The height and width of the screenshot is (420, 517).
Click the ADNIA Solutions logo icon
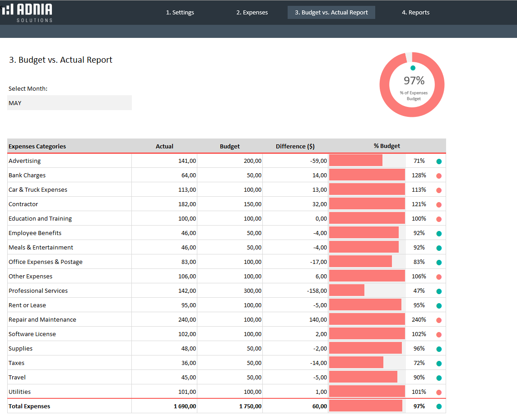(x=8, y=9)
